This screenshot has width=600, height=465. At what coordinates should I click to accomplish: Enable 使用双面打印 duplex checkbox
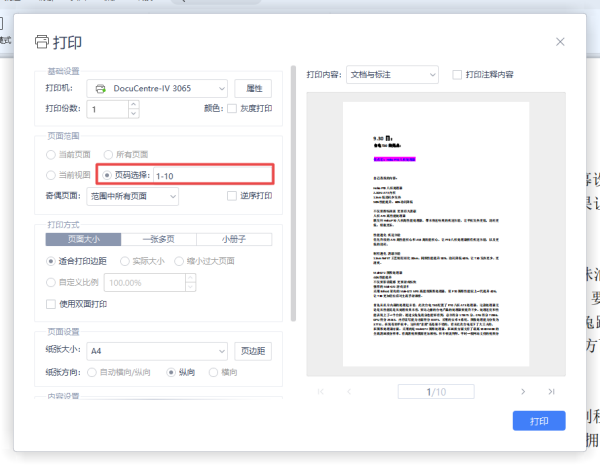pyautogui.click(x=51, y=304)
